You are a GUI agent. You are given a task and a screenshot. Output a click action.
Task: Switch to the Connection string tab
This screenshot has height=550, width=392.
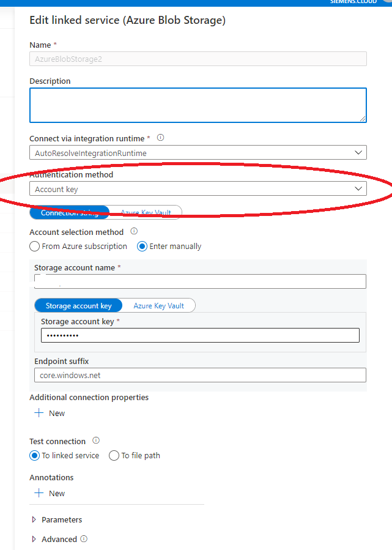69,212
